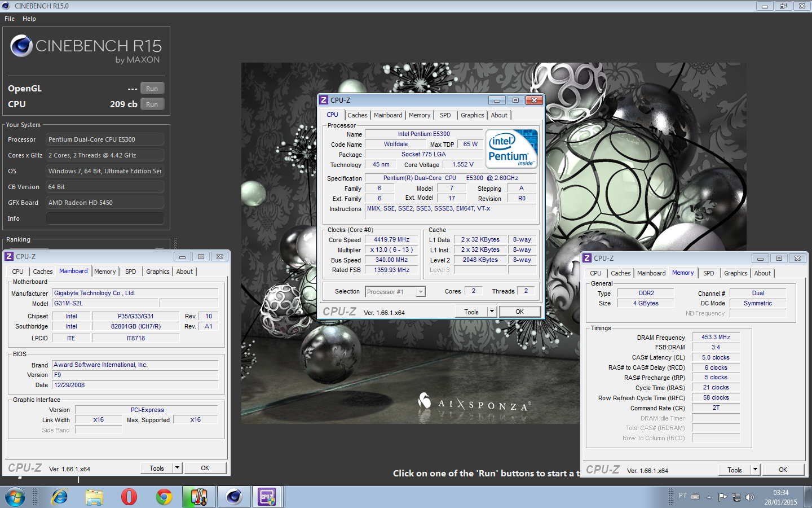Select CPU tab in Memory CPU-Z window
The width and height of the screenshot is (812, 508).
596,273
